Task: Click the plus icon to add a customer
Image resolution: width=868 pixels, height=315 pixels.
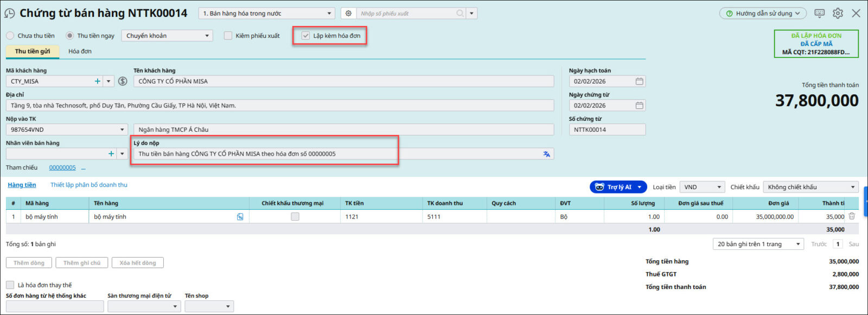Action: point(98,81)
